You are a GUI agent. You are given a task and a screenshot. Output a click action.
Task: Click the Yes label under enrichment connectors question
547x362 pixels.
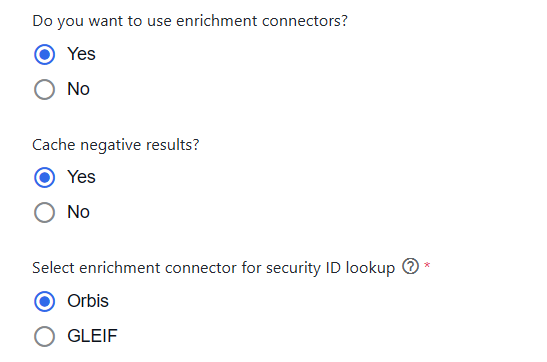81,54
